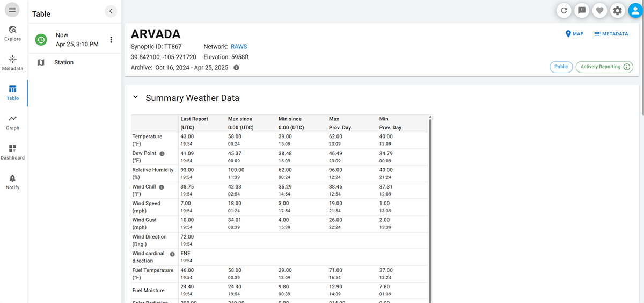Click the METADATA button in station header
Viewport: 644px width, 303px height.
[x=611, y=34]
